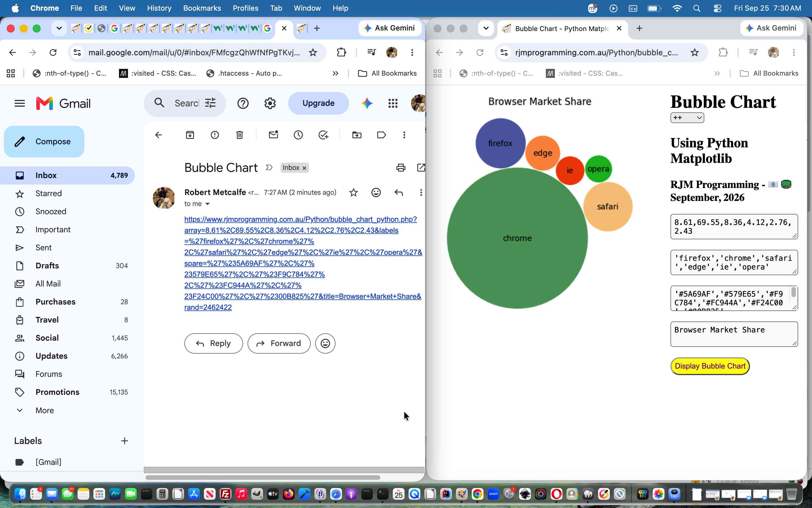The image size is (812, 508).
Task: Click the Upgrade button
Action: pyautogui.click(x=318, y=103)
